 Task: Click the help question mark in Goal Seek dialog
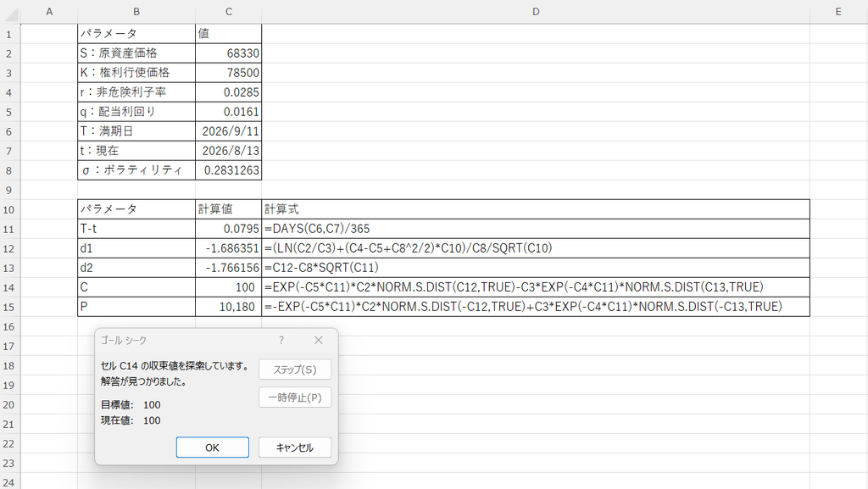click(281, 340)
